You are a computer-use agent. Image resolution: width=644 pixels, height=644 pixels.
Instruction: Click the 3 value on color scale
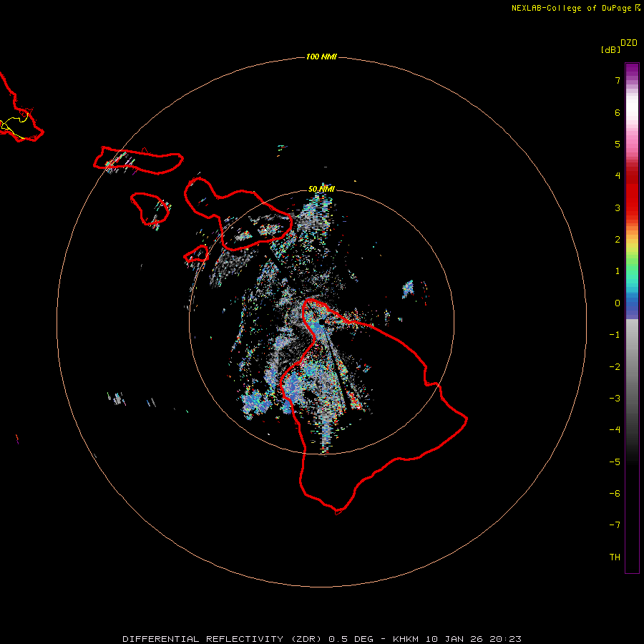[x=618, y=208]
